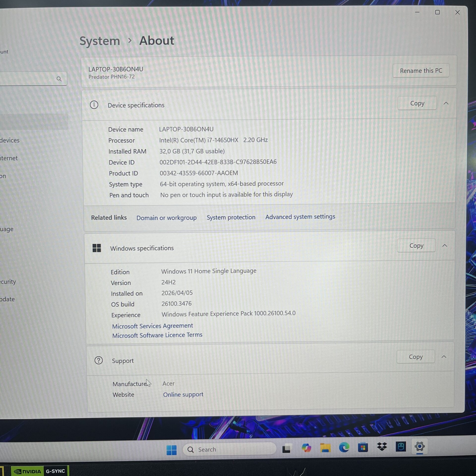Open System protection link
The height and width of the screenshot is (476, 476).
pyautogui.click(x=231, y=217)
